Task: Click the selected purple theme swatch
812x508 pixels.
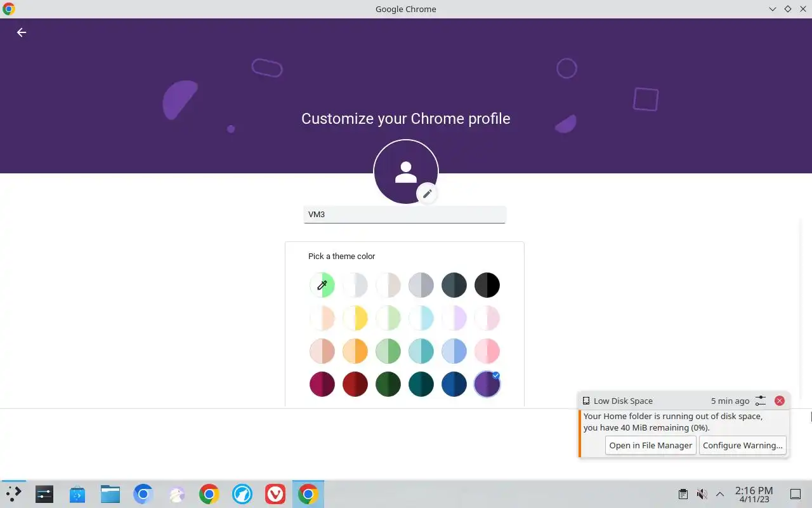Action: [x=487, y=384]
